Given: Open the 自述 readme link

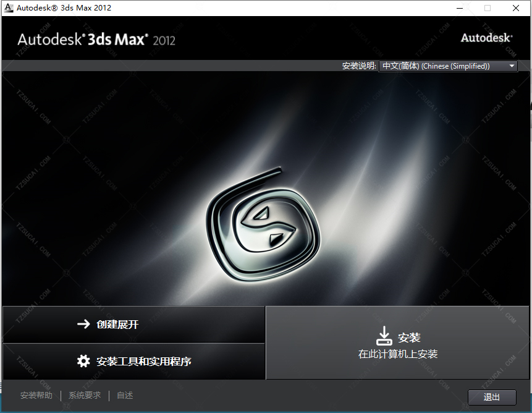Looking at the screenshot, I should pos(125,395).
